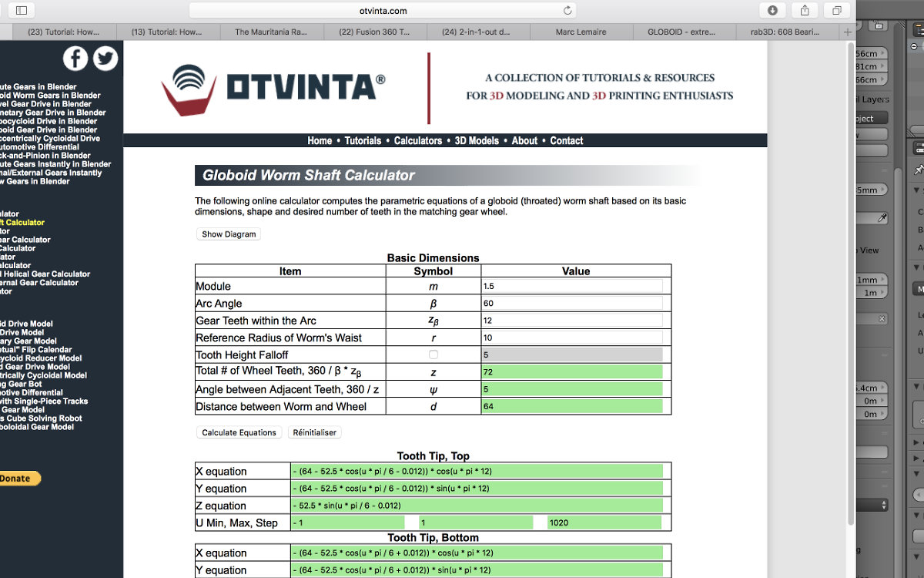The height and width of the screenshot is (578, 924).
Task: Click Calculate Equations button
Action: pos(239,432)
